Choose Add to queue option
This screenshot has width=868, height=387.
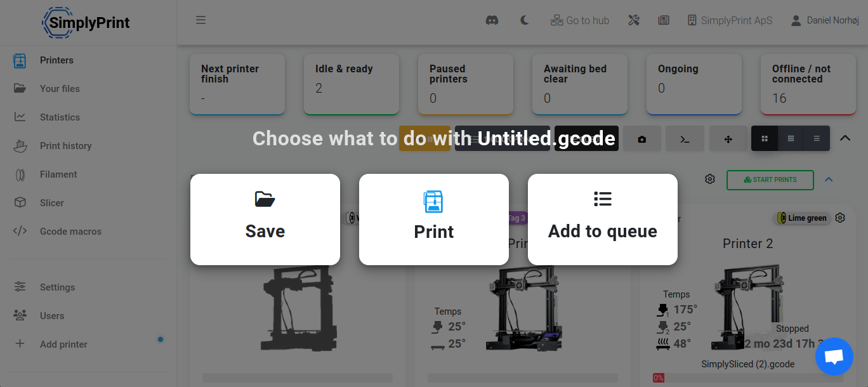point(603,220)
